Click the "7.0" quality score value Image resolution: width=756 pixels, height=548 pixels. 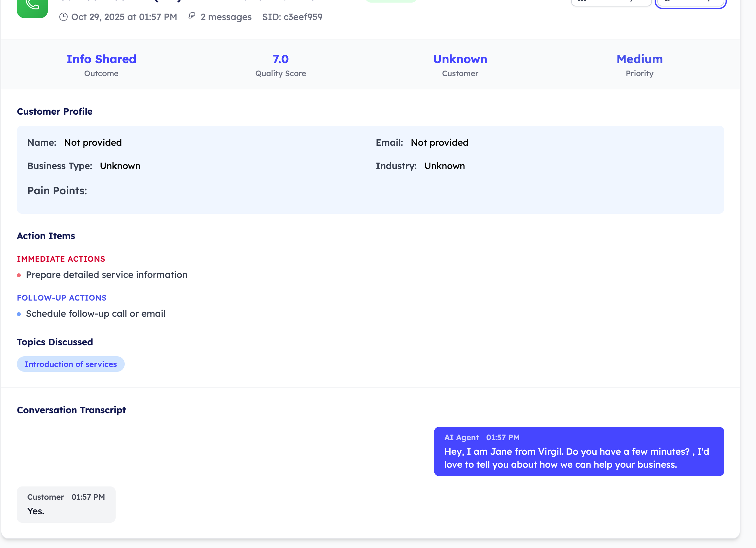pyautogui.click(x=280, y=59)
